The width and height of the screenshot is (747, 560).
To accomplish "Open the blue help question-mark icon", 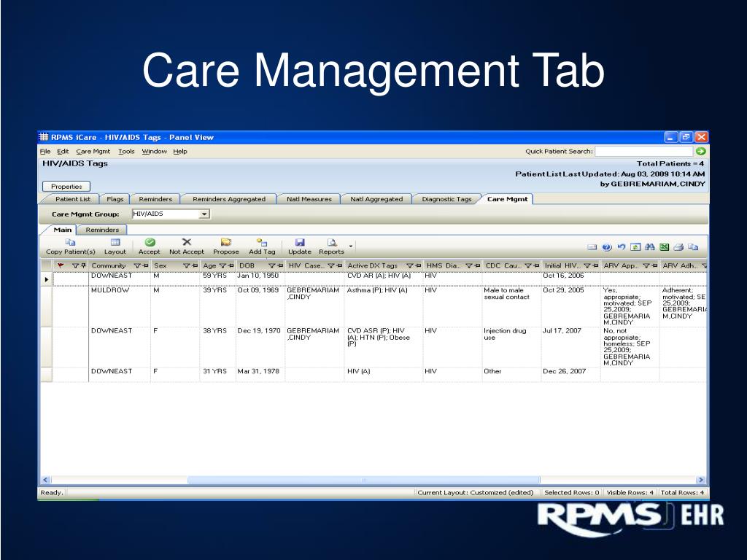I will 606,247.
